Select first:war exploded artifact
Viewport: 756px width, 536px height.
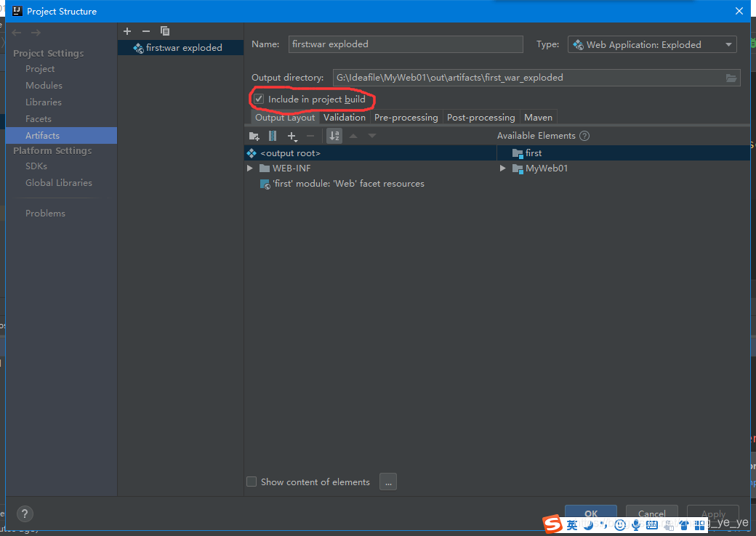[x=180, y=48]
